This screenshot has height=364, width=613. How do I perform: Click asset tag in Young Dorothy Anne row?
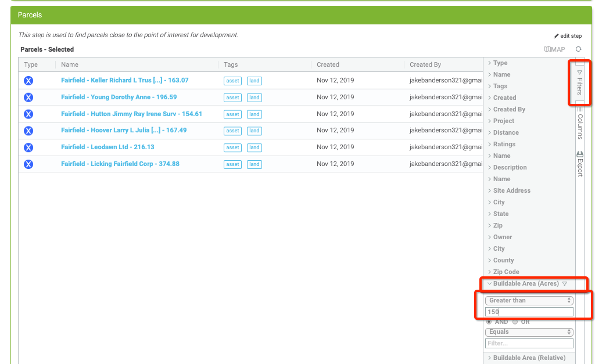click(x=232, y=98)
